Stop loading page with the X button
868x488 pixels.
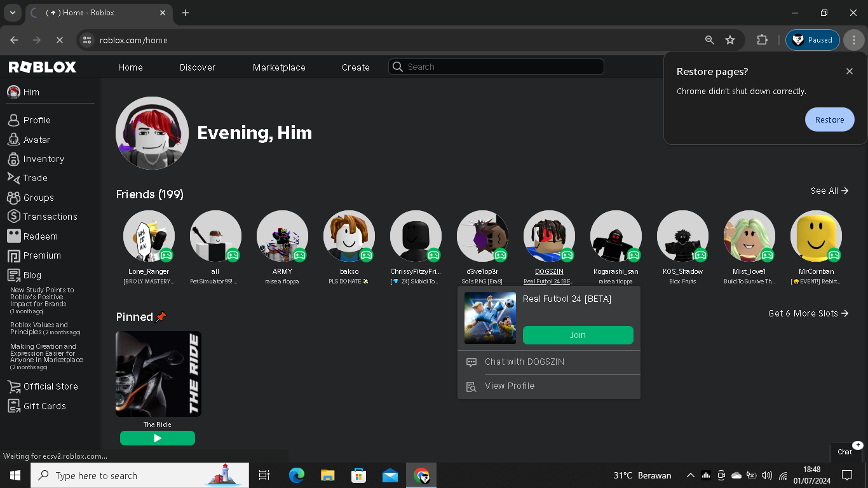tap(59, 40)
